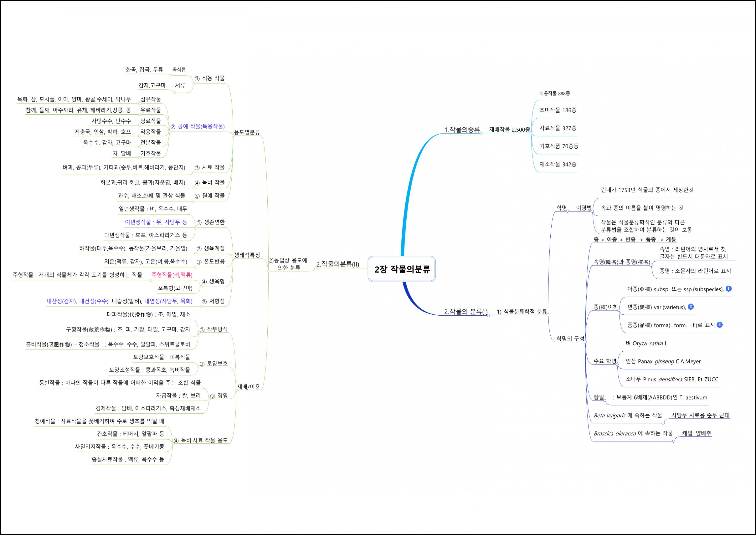The width and height of the screenshot is (756, 535).
Task: Click the blue priority 1 marker beside 아종(亞種)
Action: (x=729, y=289)
